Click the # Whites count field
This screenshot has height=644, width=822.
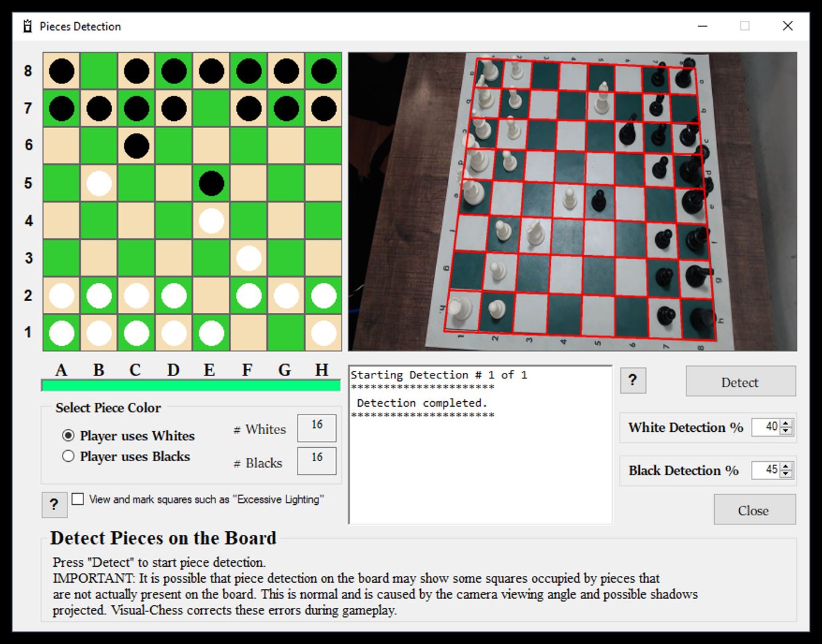317,427
